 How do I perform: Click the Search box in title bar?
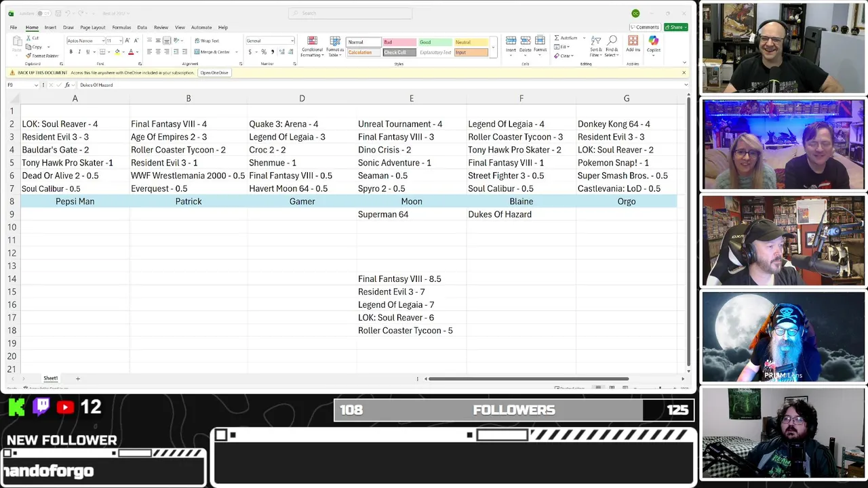click(350, 14)
